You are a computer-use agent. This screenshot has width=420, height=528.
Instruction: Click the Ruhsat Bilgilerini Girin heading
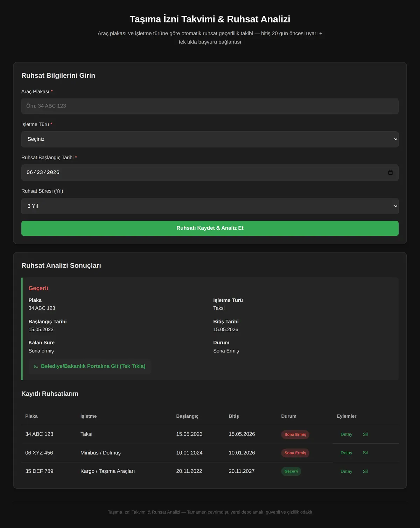pyautogui.click(x=58, y=76)
